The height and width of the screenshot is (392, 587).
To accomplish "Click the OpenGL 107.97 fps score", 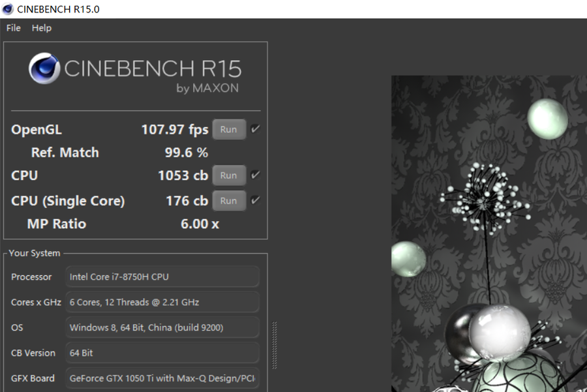I will pyautogui.click(x=174, y=129).
